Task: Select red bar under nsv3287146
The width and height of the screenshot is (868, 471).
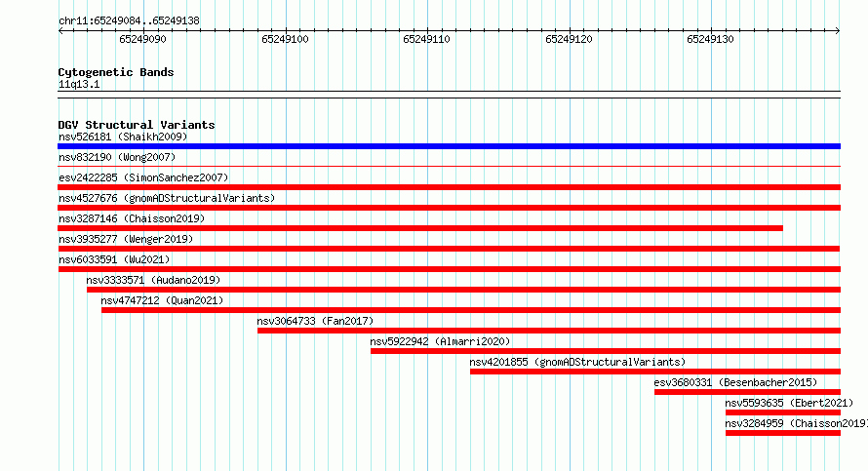Action: pyautogui.click(x=420, y=228)
